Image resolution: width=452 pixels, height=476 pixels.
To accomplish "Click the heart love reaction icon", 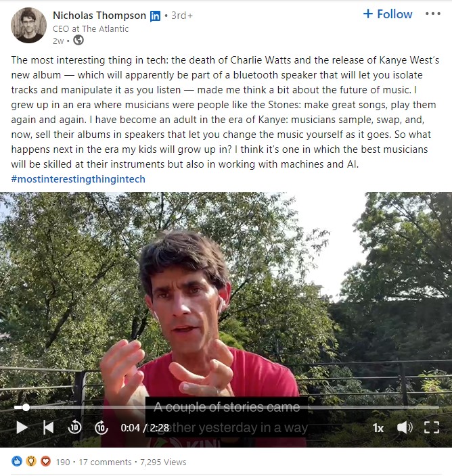I will pyautogui.click(x=45, y=461).
